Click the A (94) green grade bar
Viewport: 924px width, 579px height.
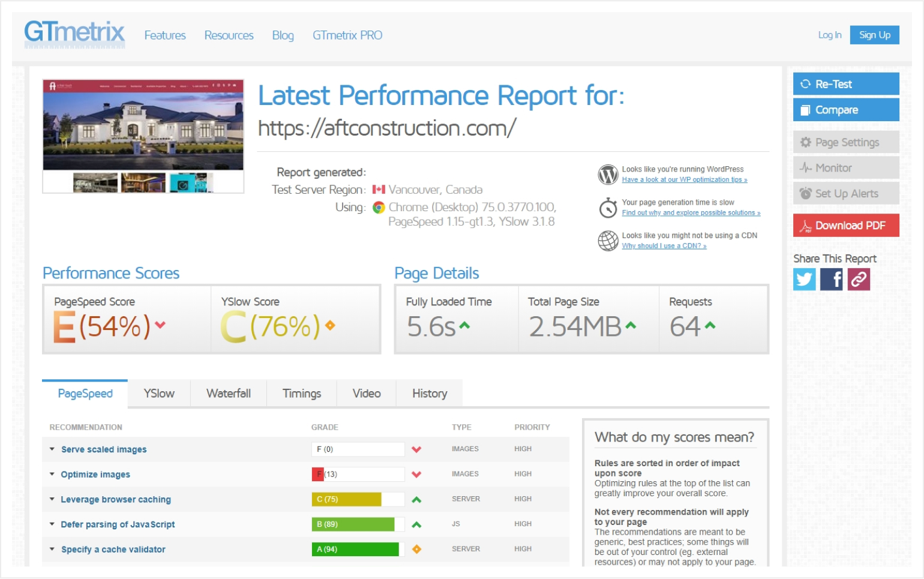358,549
